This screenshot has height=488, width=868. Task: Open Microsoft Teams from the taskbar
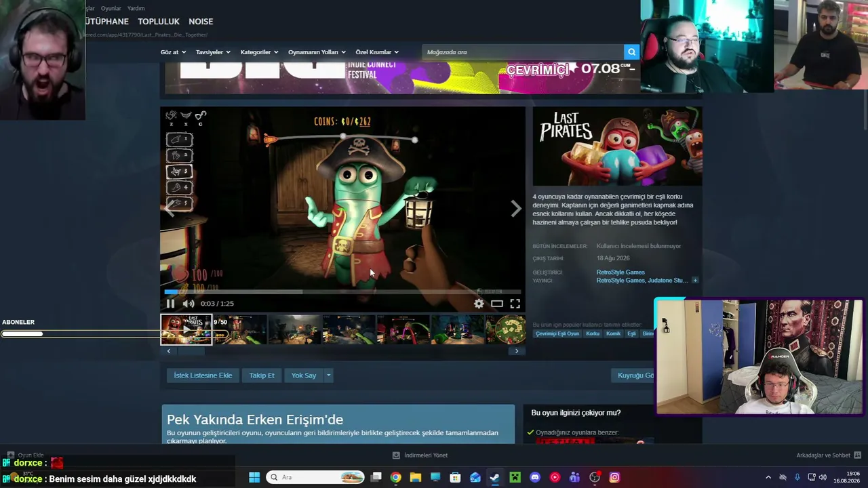point(574,477)
